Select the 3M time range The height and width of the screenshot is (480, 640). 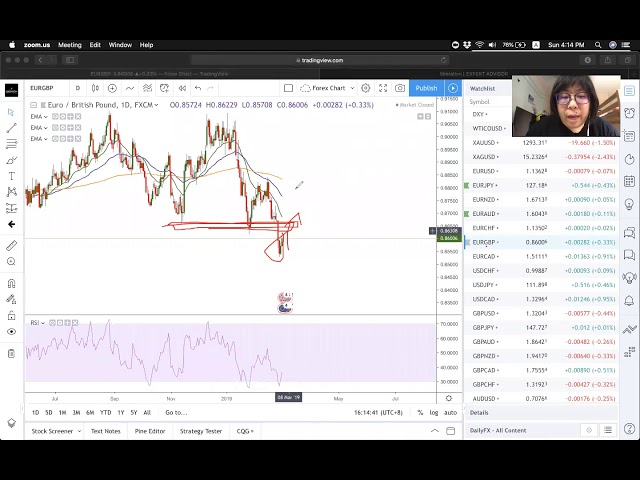(x=76, y=412)
